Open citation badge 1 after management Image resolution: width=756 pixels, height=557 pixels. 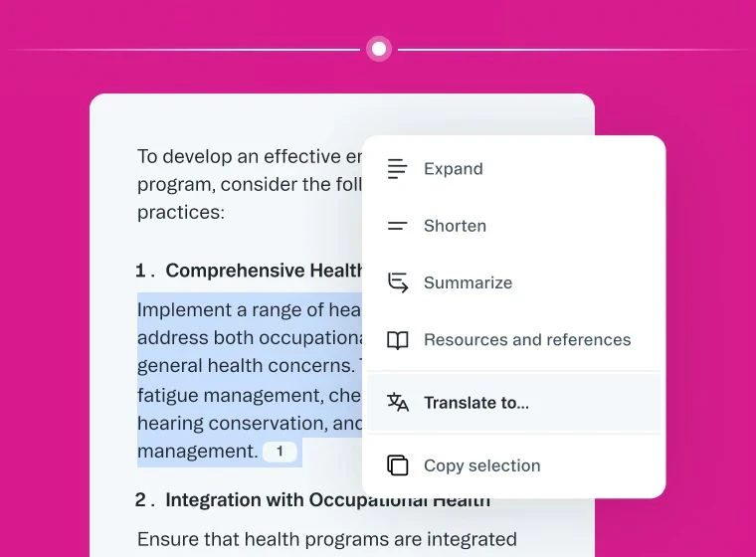[280, 452]
